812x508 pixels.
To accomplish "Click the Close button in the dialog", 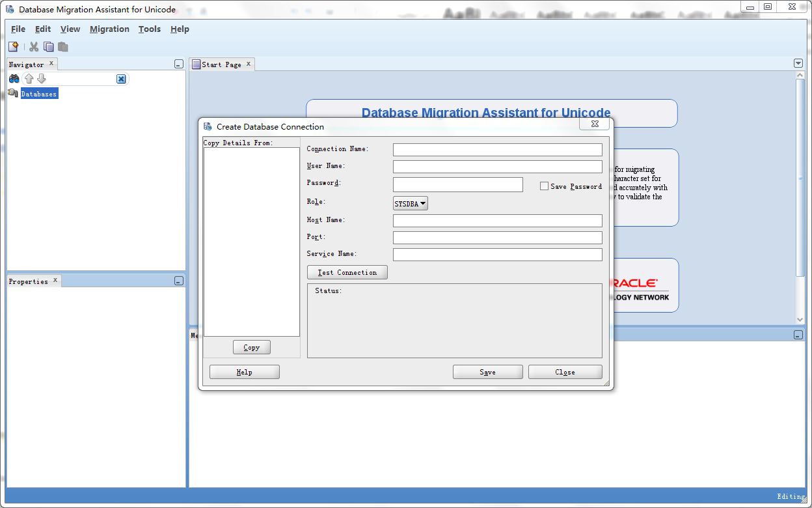I will 565,372.
